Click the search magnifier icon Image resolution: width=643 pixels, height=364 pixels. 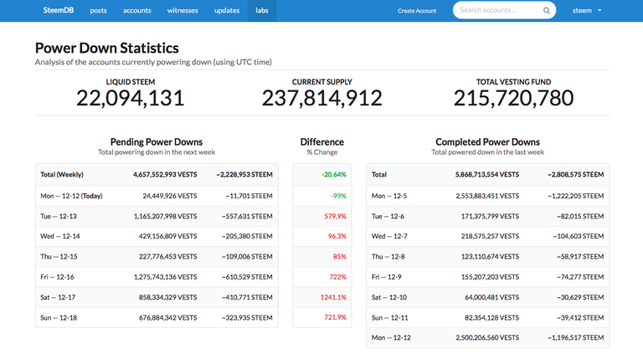pyautogui.click(x=546, y=11)
